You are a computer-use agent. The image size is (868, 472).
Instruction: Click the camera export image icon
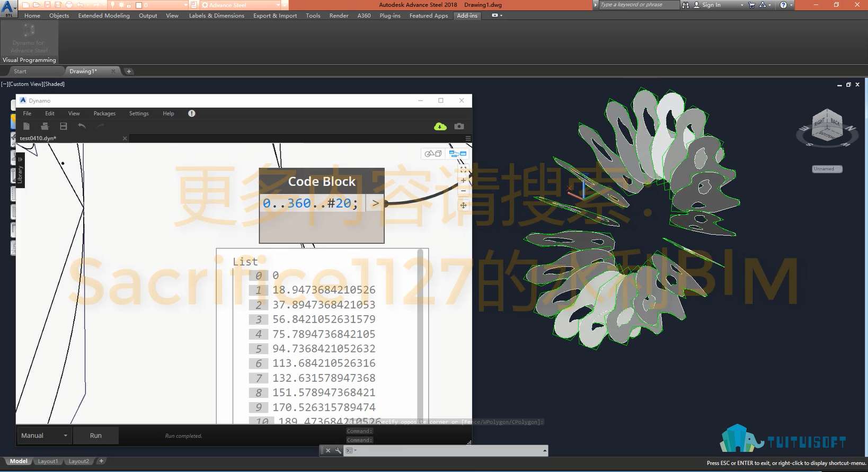[x=459, y=126]
